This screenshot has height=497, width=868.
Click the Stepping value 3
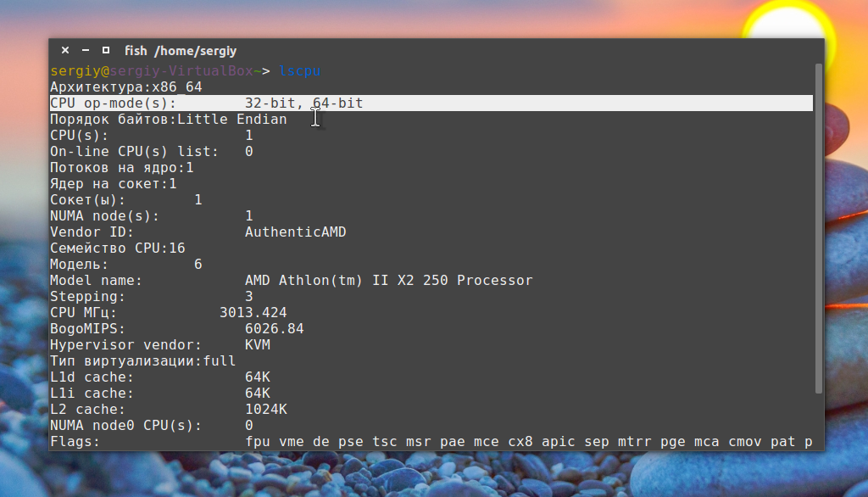pos(248,297)
